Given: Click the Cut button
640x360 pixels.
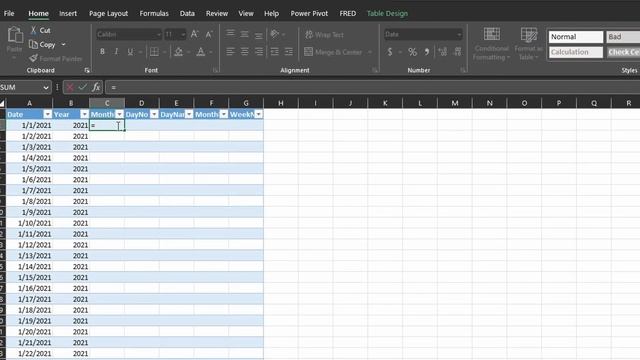Looking at the screenshot, I should (x=40, y=30).
